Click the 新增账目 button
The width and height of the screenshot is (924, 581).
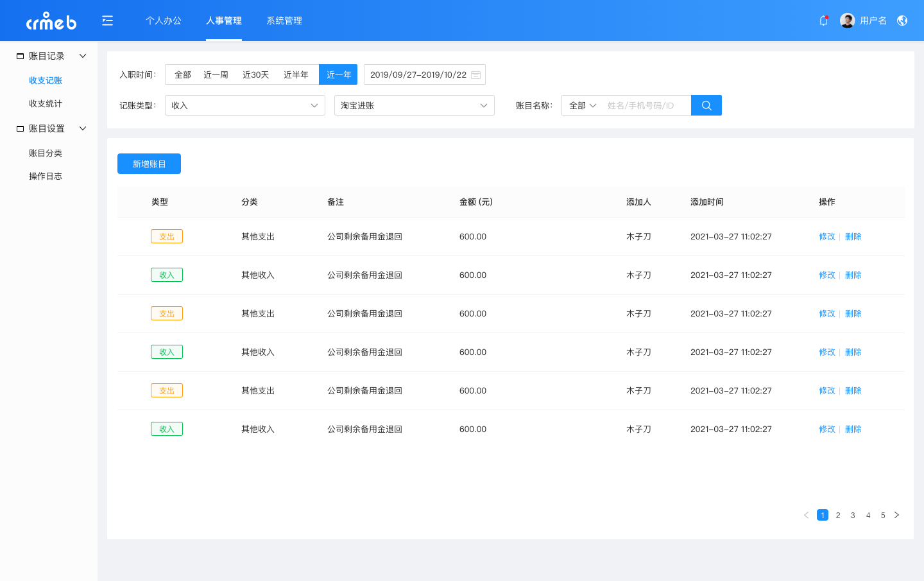pos(149,164)
